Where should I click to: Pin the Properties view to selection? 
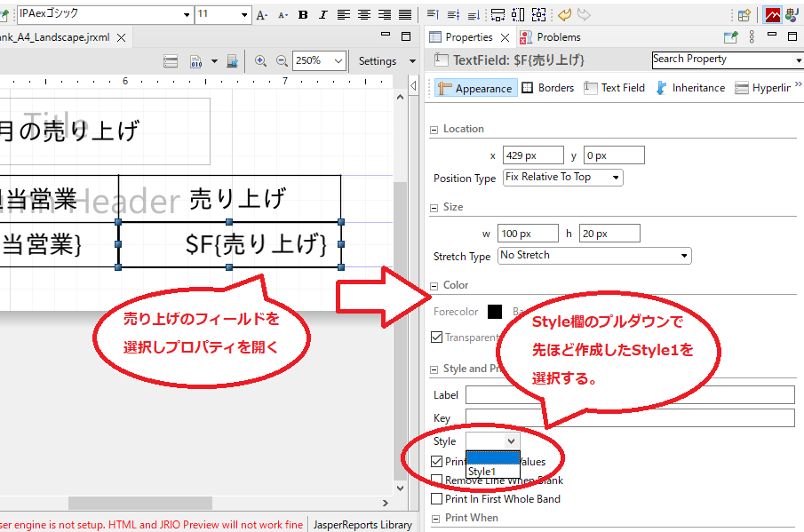730,37
